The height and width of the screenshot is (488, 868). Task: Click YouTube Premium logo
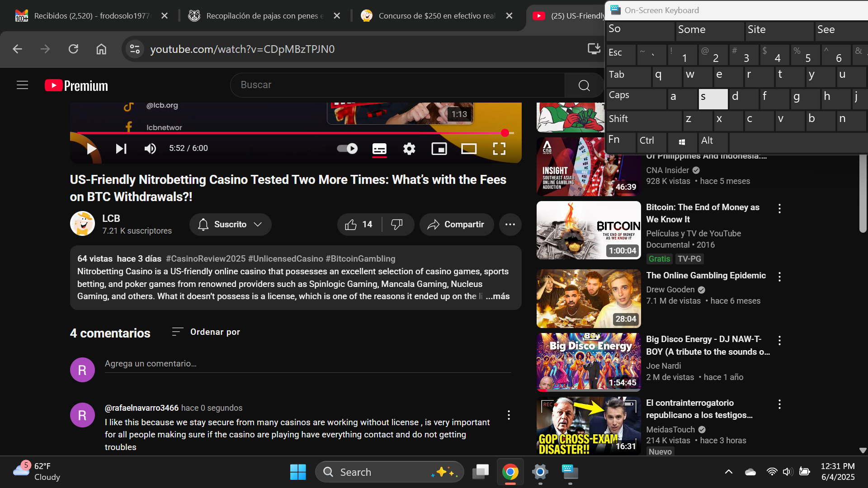point(76,85)
